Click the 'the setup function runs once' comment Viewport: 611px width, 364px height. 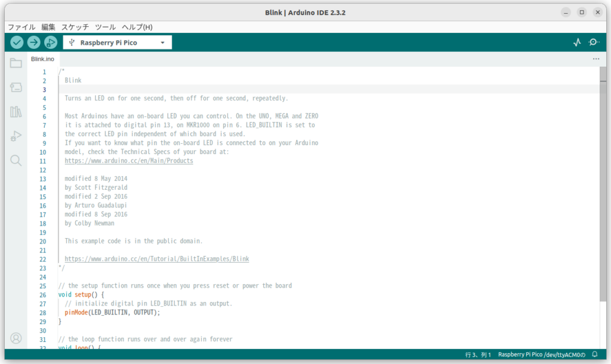[175, 286]
